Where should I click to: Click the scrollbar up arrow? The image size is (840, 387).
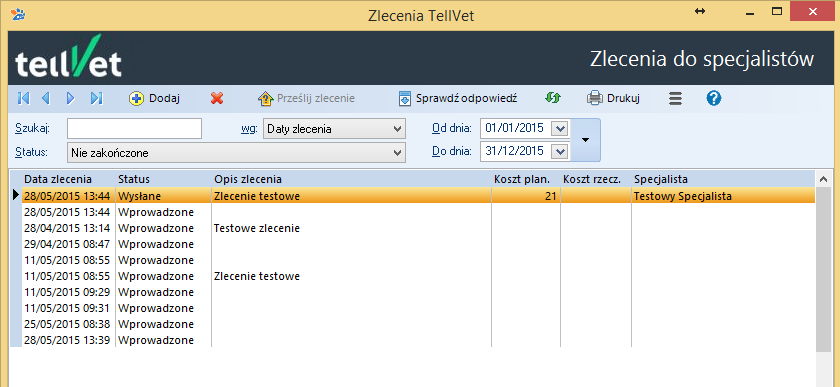click(823, 179)
